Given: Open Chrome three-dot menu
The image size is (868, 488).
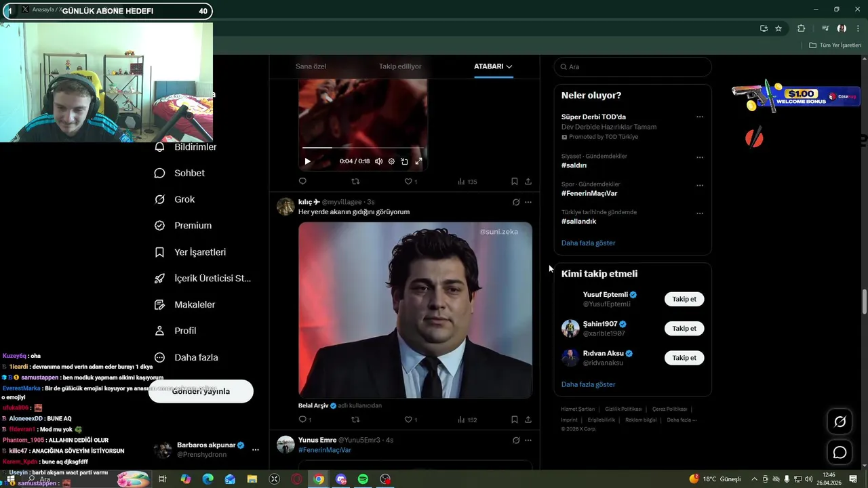Looking at the screenshot, I should point(859,28).
